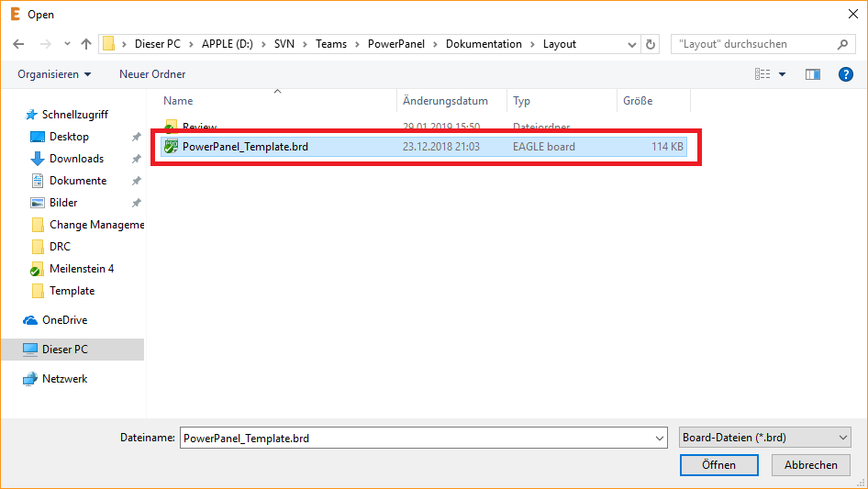Refresh the Layout folder view

pos(651,44)
